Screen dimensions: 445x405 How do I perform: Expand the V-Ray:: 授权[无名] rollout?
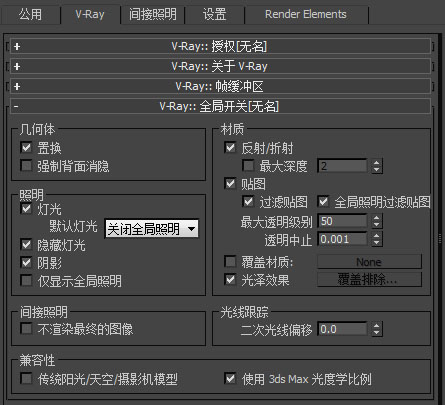[220, 46]
